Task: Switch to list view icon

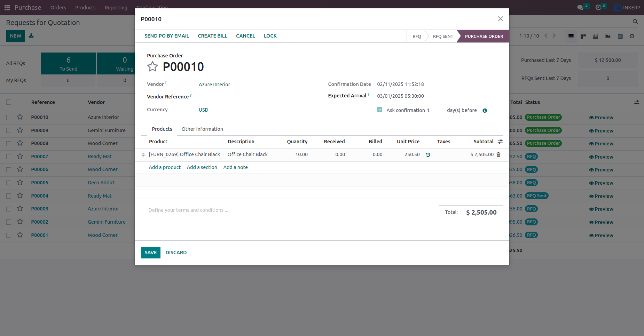Action: [x=571, y=36]
